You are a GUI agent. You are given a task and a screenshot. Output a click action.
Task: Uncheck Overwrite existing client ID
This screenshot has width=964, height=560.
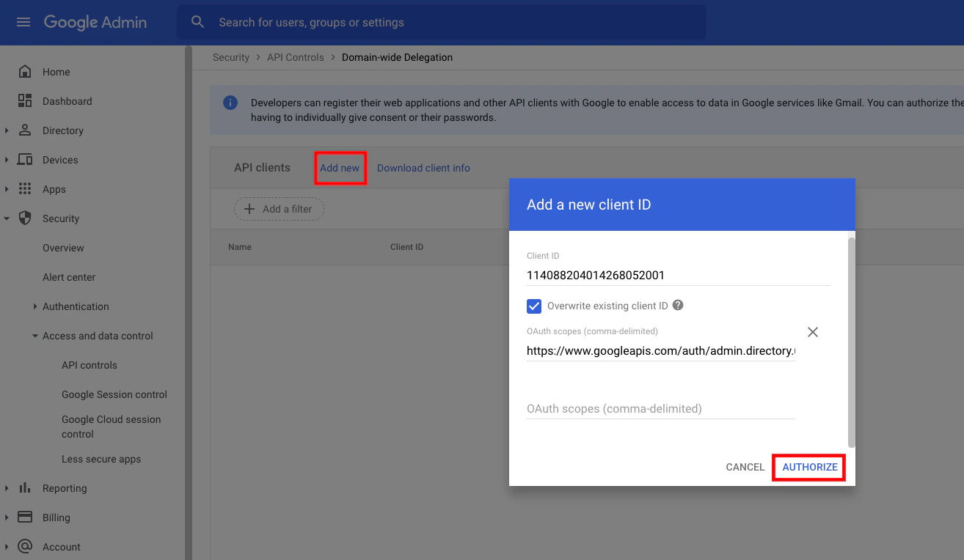click(533, 306)
